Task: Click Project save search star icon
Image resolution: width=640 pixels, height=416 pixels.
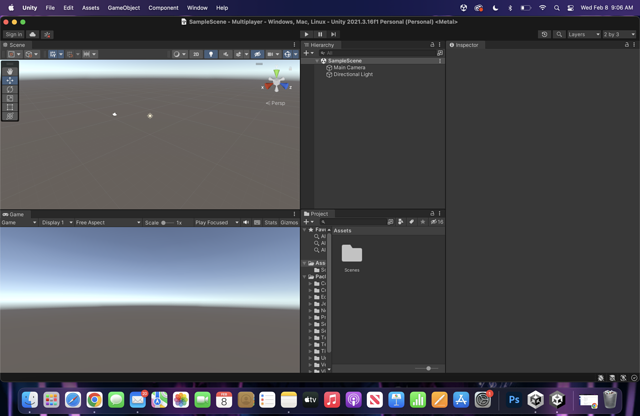Action: coord(422,222)
